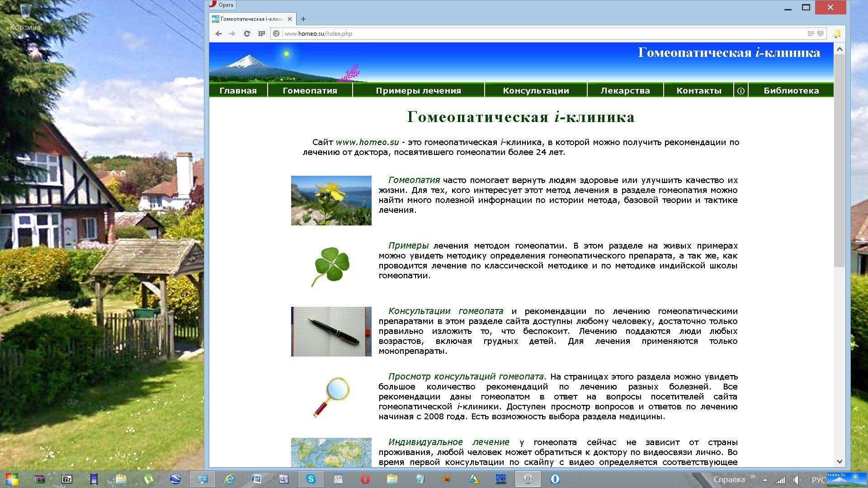Viewport: 868px width, 488px height.
Task: Open the yellow notes icon in toolbar
Action: [x=837, y=33]
